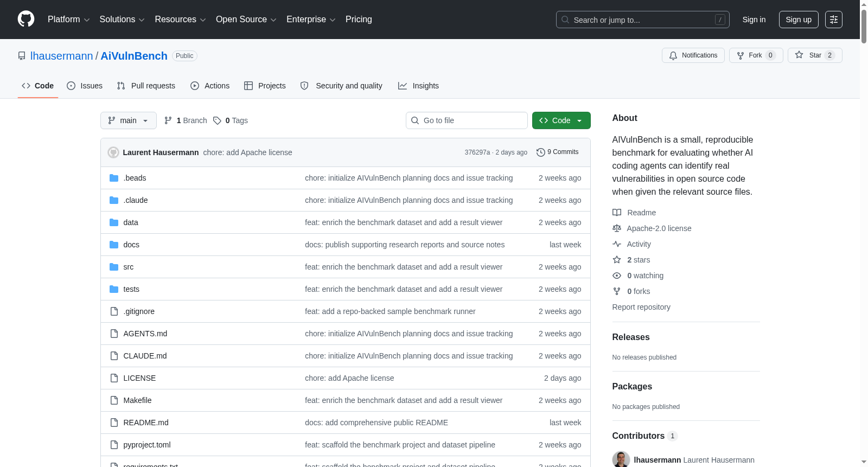Switch to the Security and quality tab
The image size is (868, 467).
pyautogui.click(x=341, y=86)
